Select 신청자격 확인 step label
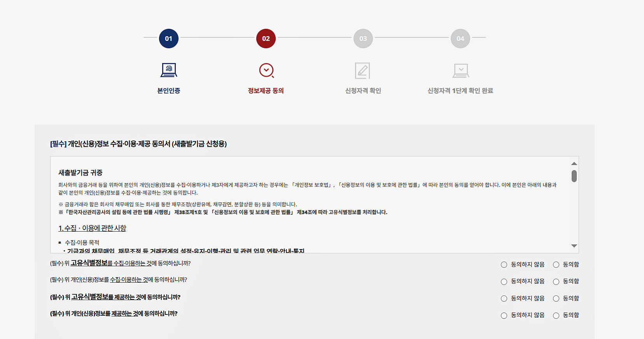The width and height of the screenshot is (644, 339). tap(363, 91)
